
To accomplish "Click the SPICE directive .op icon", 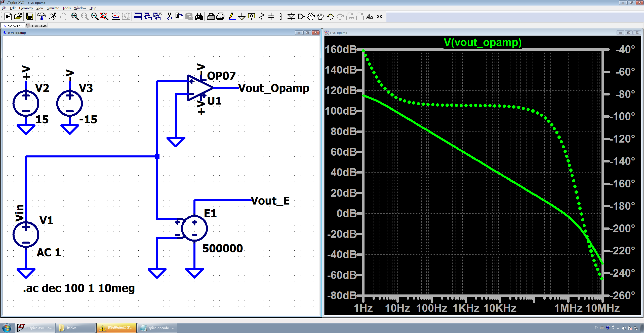I will [x=379, y=17].
